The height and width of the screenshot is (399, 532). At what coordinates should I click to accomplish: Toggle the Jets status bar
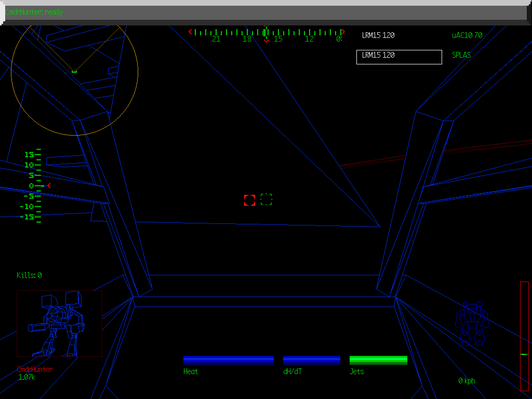[378, 359]
